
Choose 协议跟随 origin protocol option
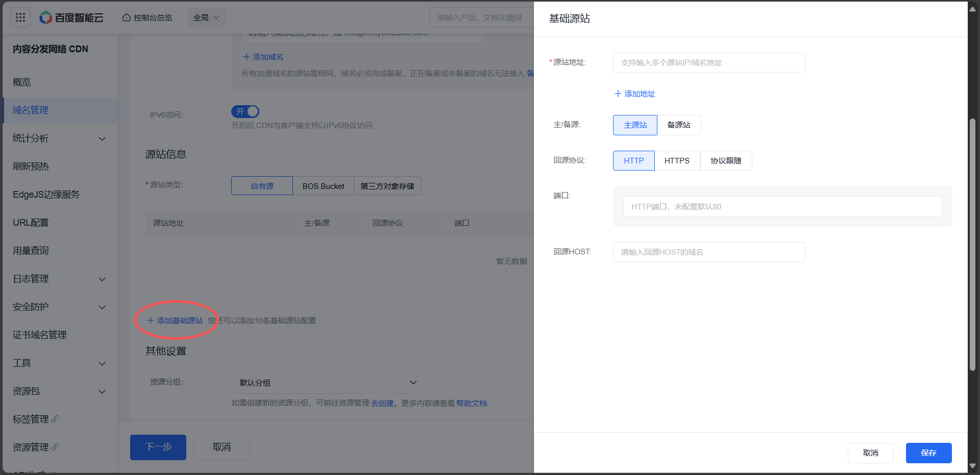pos(725,161)
